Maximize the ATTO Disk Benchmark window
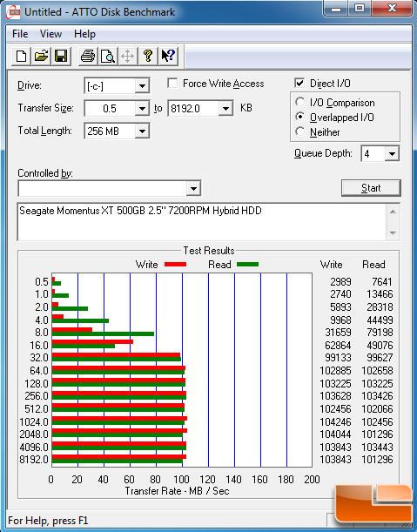This screenshot has width=417, height=532. pyautogui.click(x=360, y=9)
